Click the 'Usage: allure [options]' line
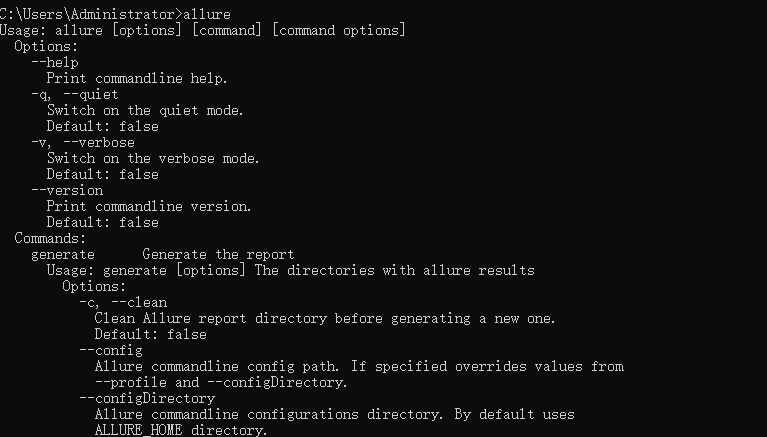Screen dimensions: 767x437 [203, 30]
